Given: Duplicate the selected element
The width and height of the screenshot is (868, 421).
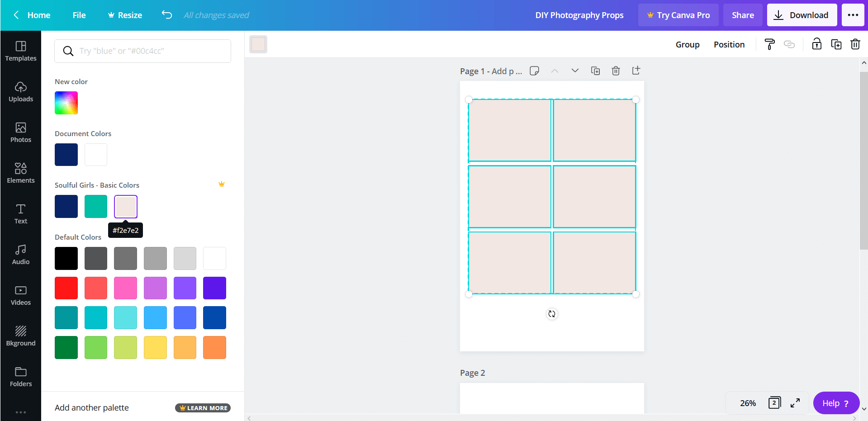Looking at the screenshot, I should 836,44.
